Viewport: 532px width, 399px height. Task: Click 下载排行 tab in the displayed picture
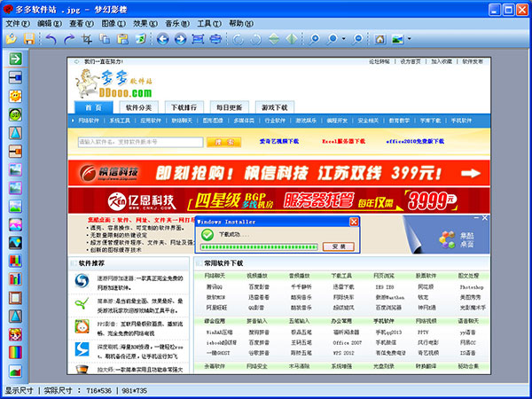coord(184,107)
